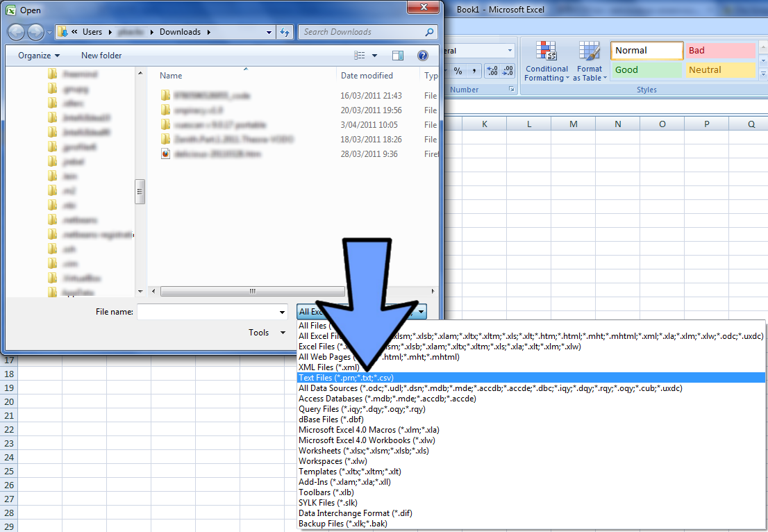Click Decrease Decimal button in Number group
This screenshot has height=532, width=768.
(x=508, y=71)
